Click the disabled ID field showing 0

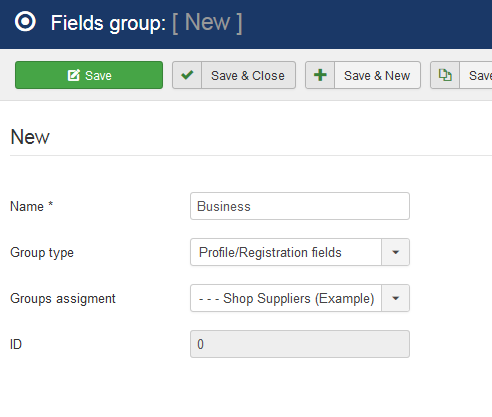(x=300, y=344)
